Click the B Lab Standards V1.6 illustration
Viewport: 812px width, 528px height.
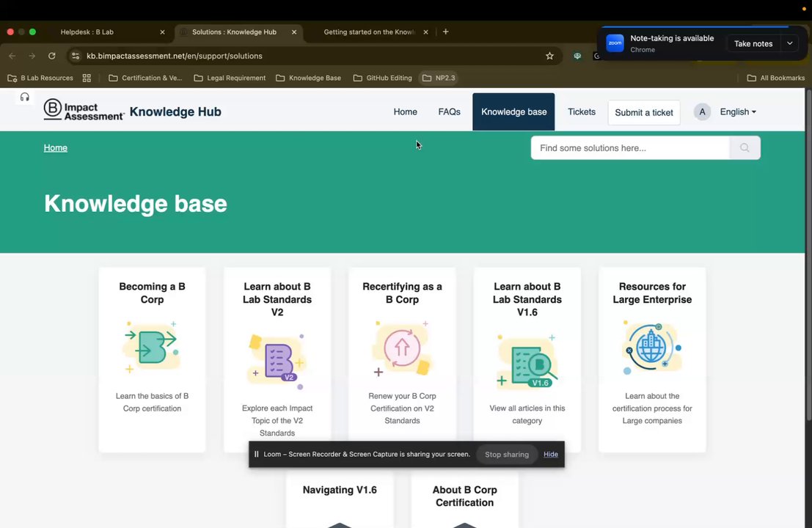click(x=527, y=360)
